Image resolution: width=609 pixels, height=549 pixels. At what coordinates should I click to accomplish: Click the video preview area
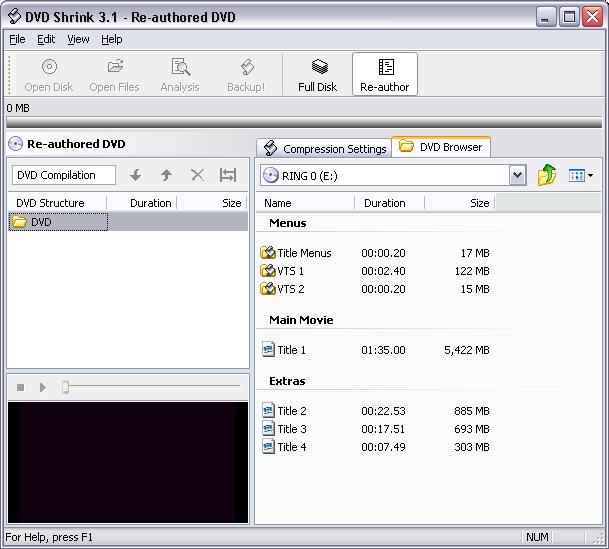pyautogui.click(x=128, y=462)
